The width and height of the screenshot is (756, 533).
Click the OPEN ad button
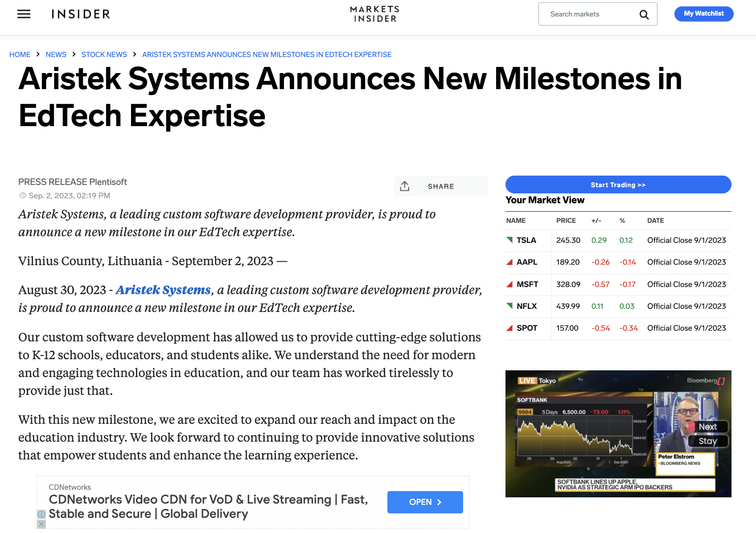tap(425, 502)
